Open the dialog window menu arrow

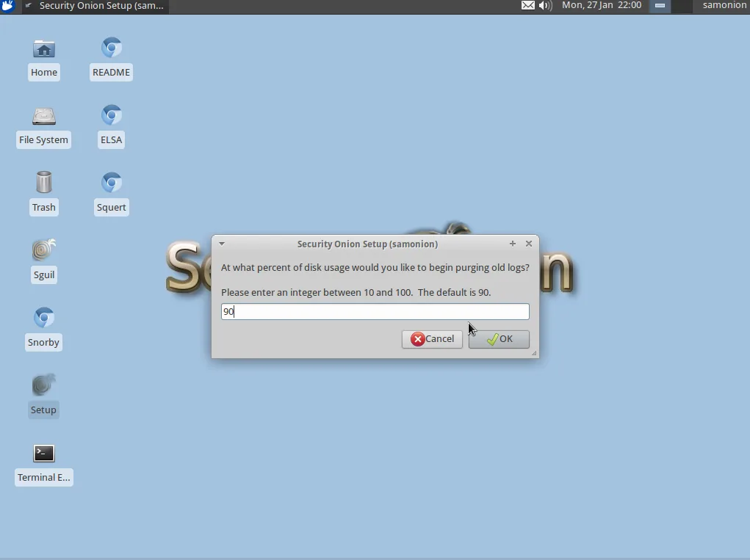coord(222,244)
